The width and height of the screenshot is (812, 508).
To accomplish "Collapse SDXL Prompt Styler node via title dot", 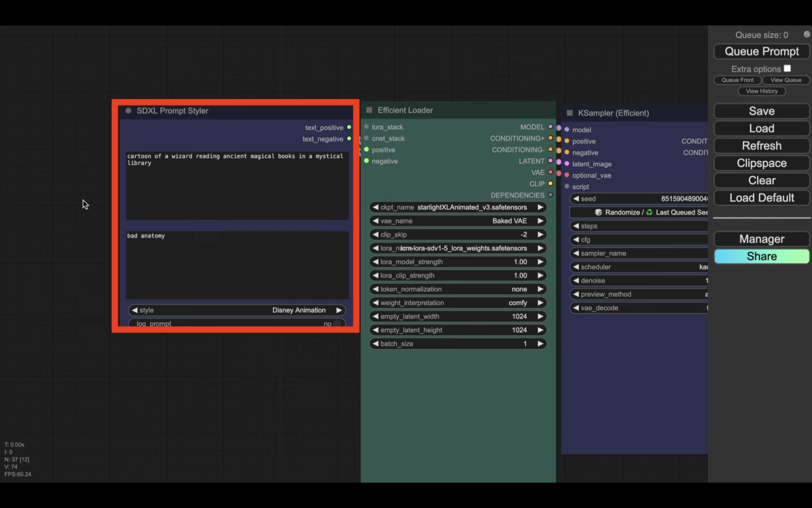I will tap(128, 111).
